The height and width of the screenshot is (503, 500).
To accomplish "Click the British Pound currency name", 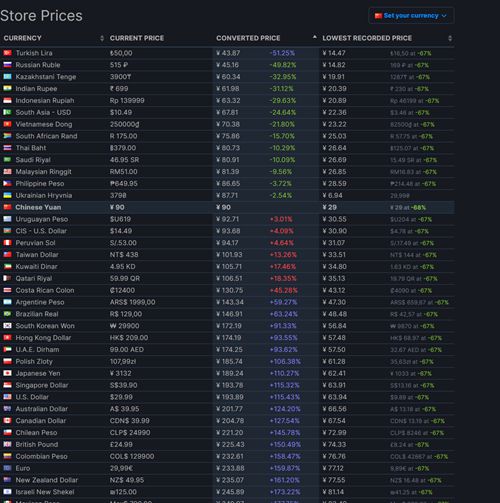I will 37,444.
